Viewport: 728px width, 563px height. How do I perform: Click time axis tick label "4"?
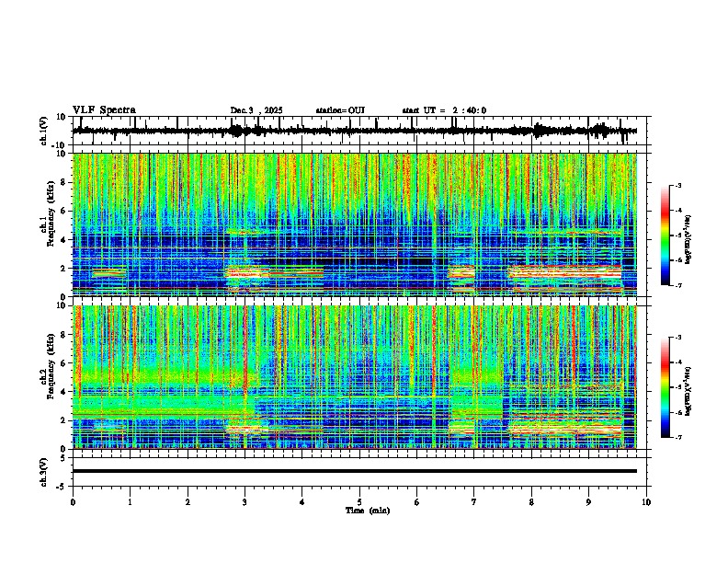tap(302, 502)
